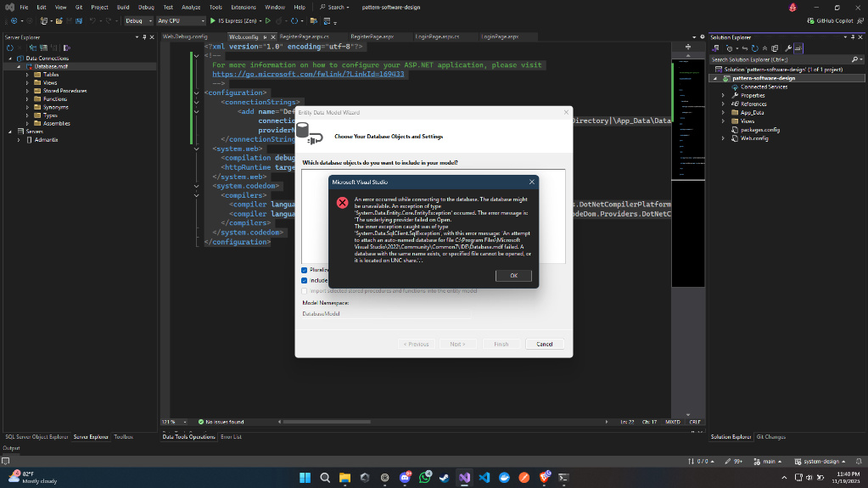Select Connected Services in Solution Explorer
The width and height of the screenshot is (868, 488).
(x=764, y=87)
